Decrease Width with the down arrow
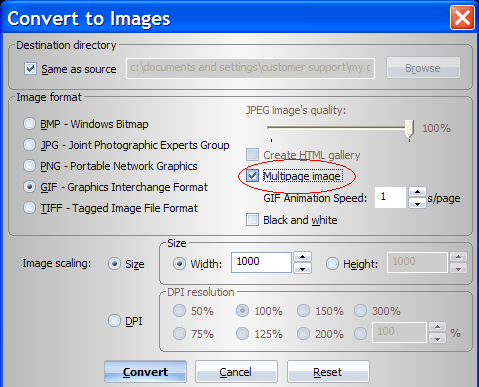 (303, 268)
